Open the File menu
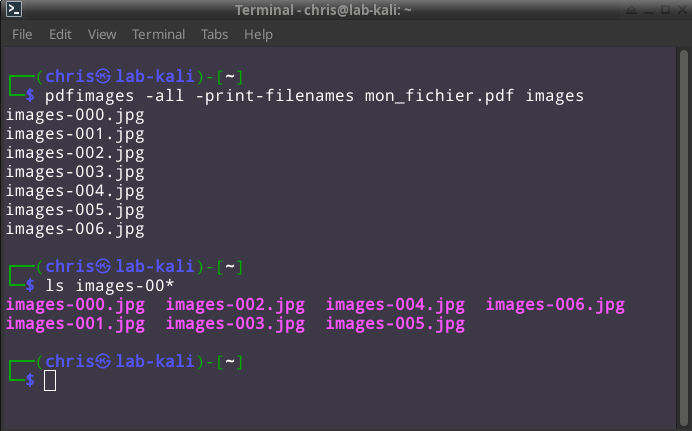 22,34
